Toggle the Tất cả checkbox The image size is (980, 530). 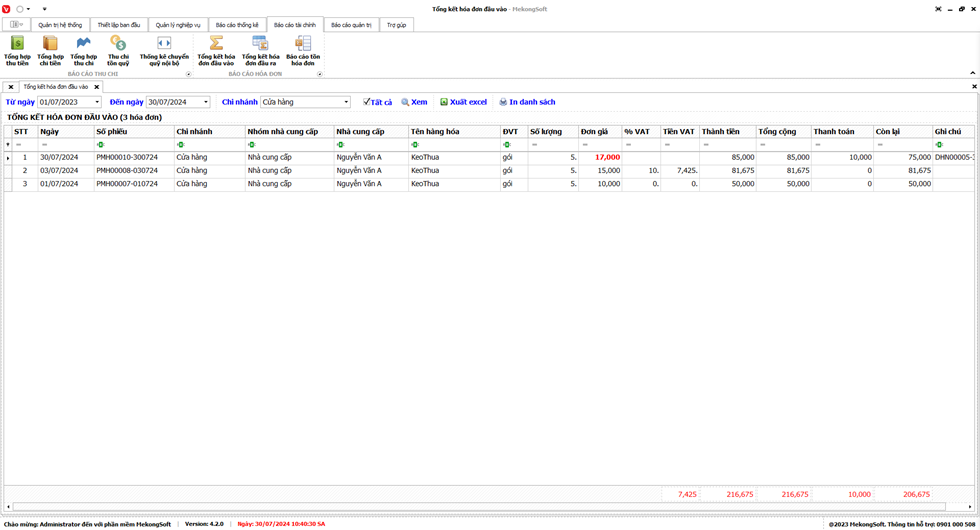pos(367,102)
